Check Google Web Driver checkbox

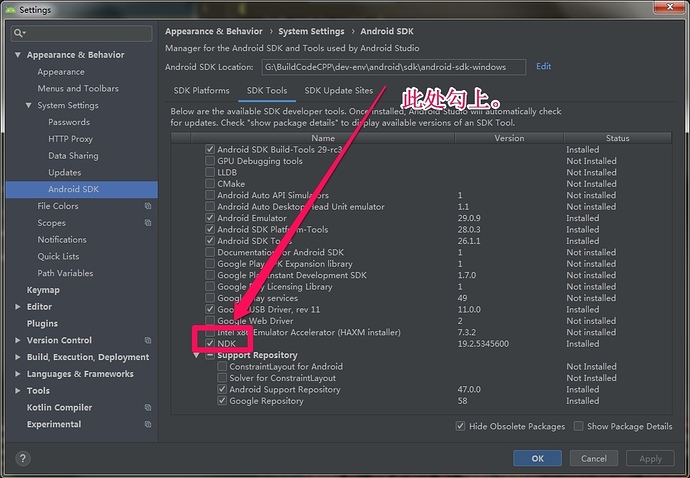210,320
